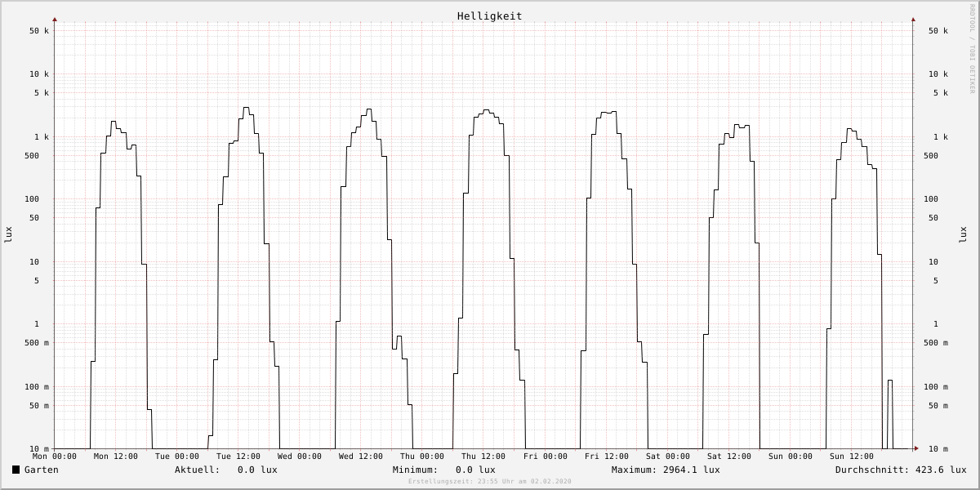Select the "Sat 12:00" time axis label

pyautogui.click(x=729, y=457)
